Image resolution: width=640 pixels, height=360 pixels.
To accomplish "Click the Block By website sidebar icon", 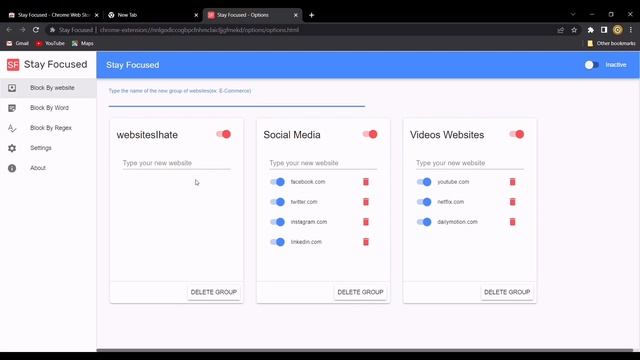I will [12, 88].
